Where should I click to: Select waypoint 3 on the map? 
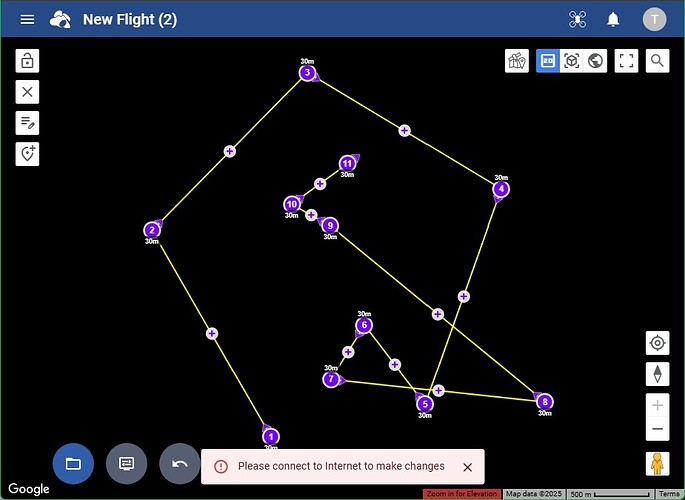click(x=308, y=73)
